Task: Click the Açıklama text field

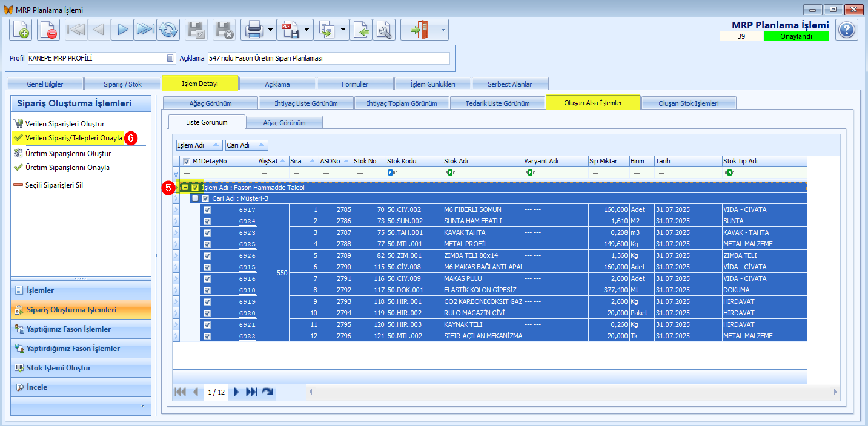Action: [x=329, y=58]
